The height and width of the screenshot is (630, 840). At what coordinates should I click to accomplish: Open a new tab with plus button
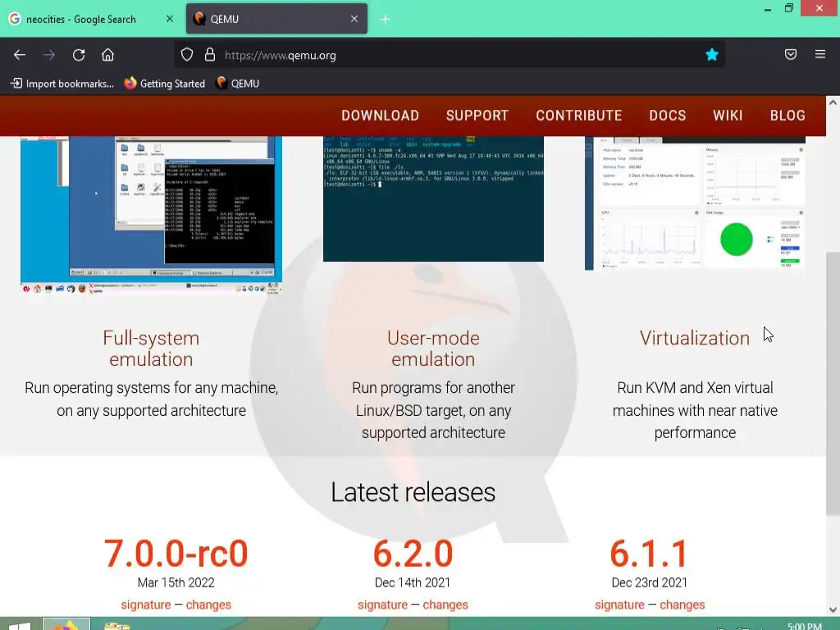386,20
